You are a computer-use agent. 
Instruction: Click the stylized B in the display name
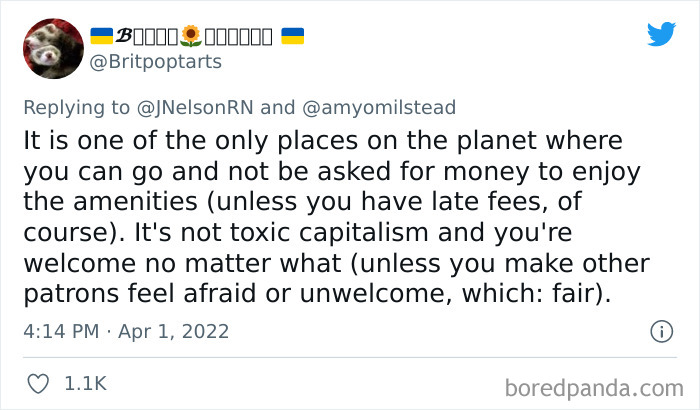coord(127,37)
